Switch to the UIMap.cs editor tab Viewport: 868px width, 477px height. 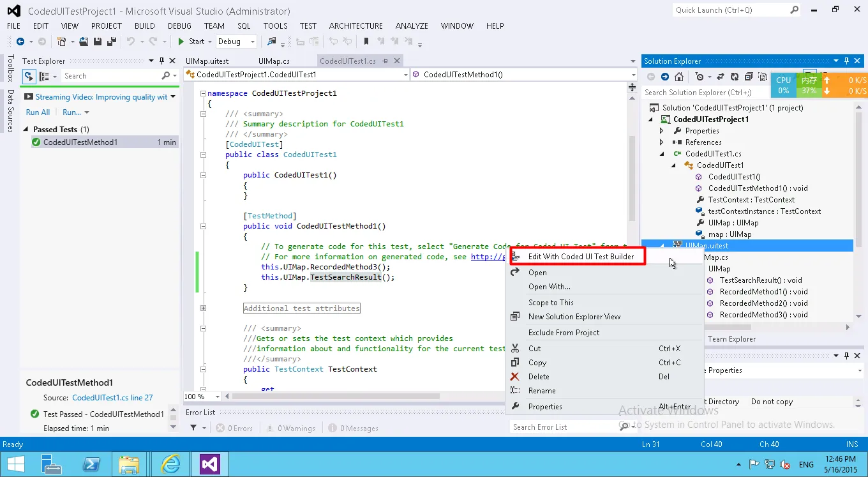tap(274, 61)
